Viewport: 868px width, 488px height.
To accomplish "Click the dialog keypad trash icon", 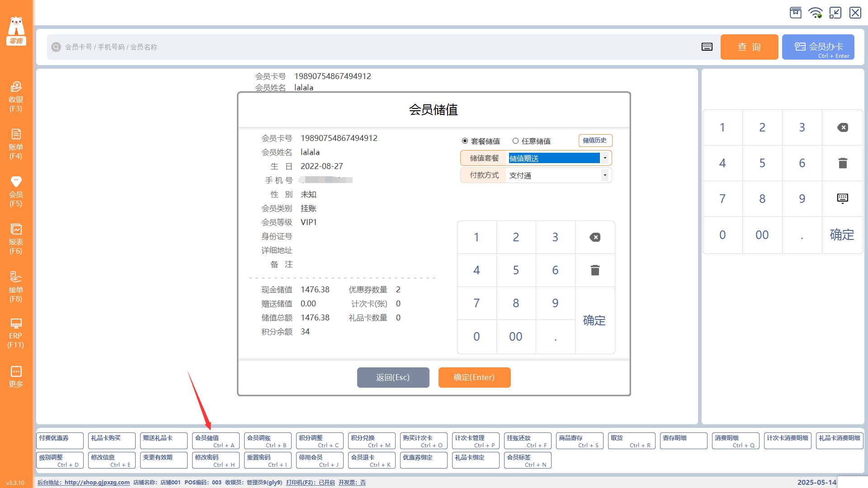I will point(595,270).
